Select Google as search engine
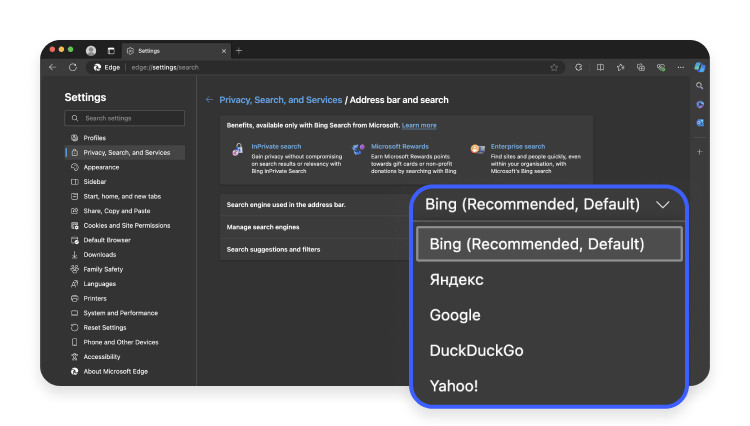Screen dimensions: 750x426 549,315
